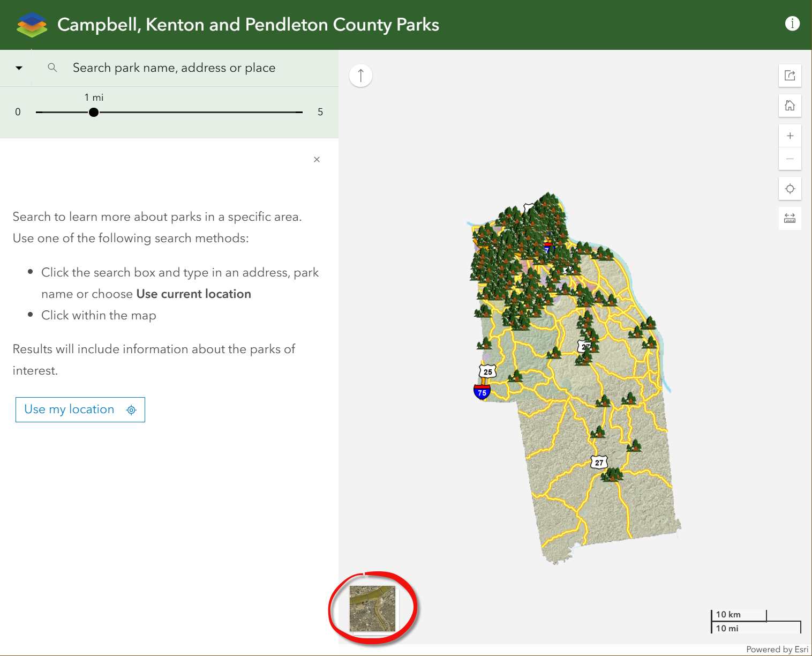Open the search source dropdown arrow
This screenshot has height=656, width=812.
tap(19, 68)
